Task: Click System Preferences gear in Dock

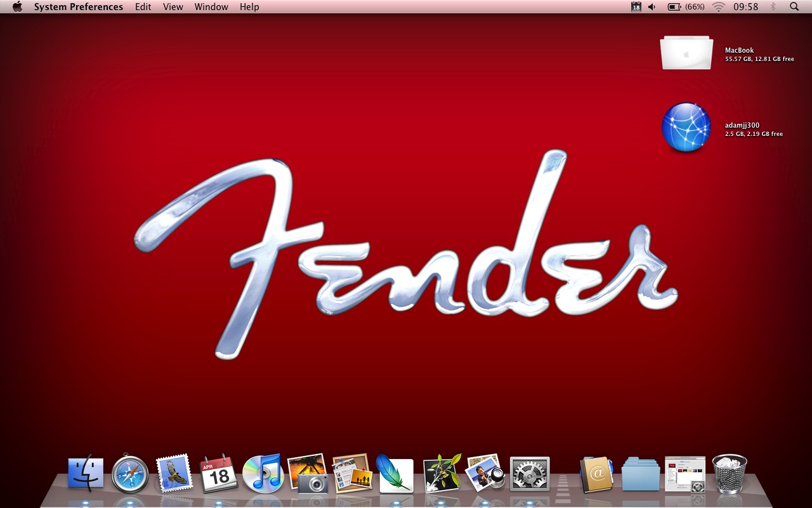Action: click(530, 474)
